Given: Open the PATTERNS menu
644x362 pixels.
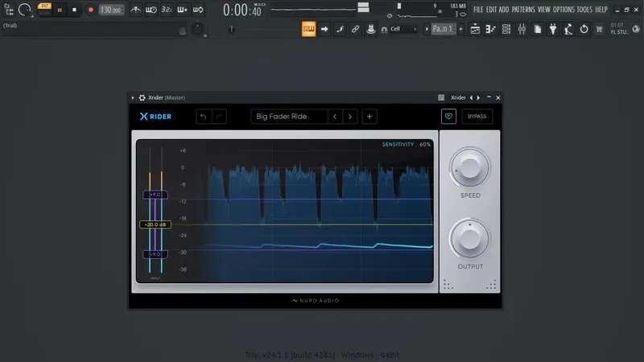Looking at the screenshot, I should click(x=523, y=10).
